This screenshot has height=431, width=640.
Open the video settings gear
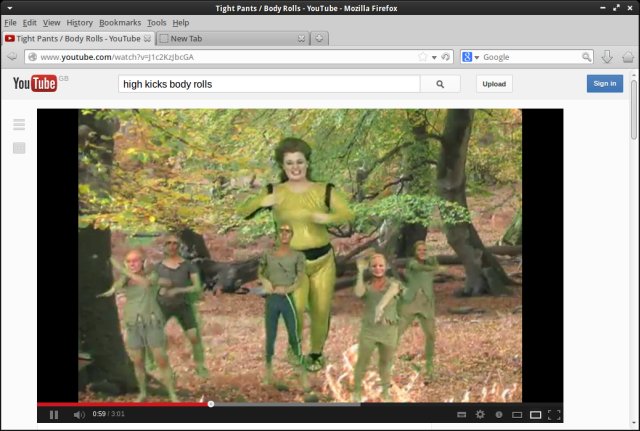click(x=480, y=415)
